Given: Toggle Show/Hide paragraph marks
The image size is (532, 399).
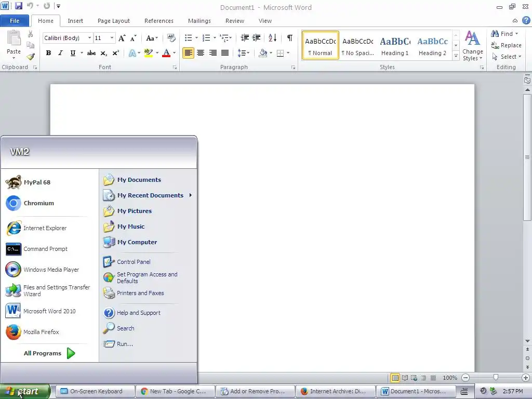Looking at the screenshot, I should (290, 37).
